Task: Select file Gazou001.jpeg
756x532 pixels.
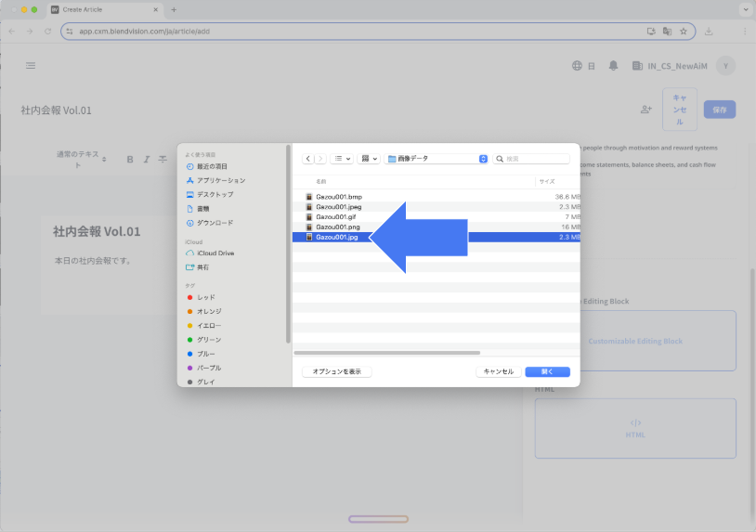Action: coord(436,207)
